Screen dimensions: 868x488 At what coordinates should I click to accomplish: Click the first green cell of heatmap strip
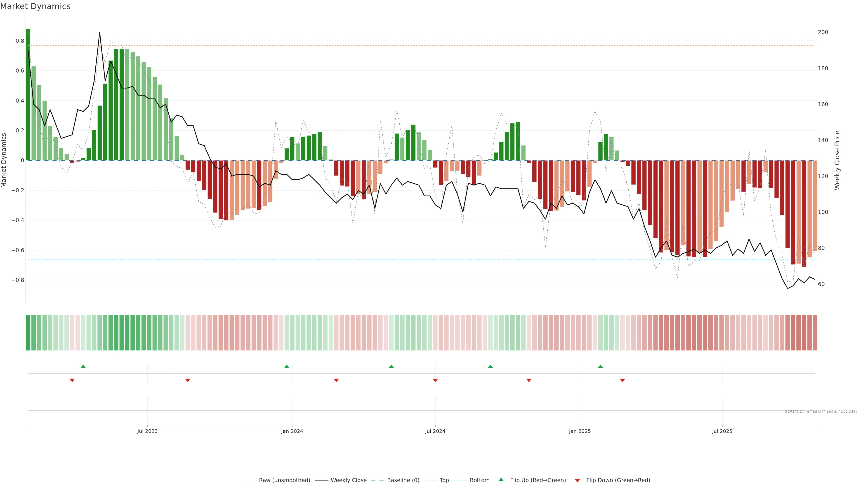[28, 333]
